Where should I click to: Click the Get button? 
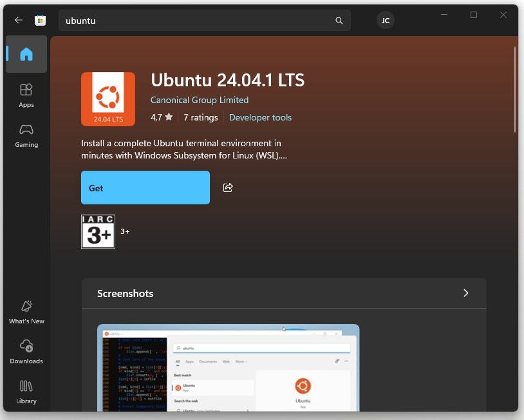[x=145, y=187]
